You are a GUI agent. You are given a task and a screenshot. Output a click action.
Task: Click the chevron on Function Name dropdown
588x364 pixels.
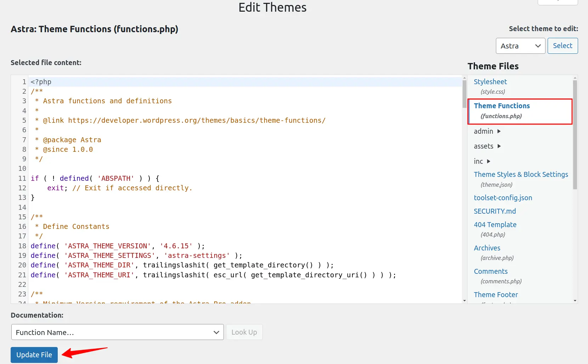click(x=216, y=332)
